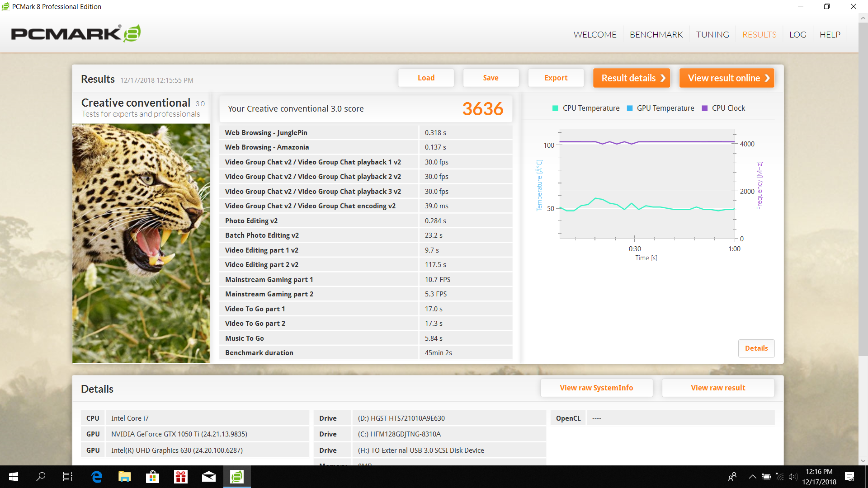Open Action Center notifications icon
This screenshot has width=868, height=488.
[x=849, y=477]
